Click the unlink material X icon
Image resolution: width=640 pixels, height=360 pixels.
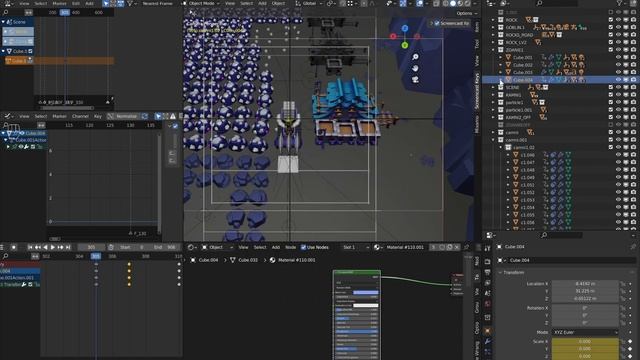457,247
